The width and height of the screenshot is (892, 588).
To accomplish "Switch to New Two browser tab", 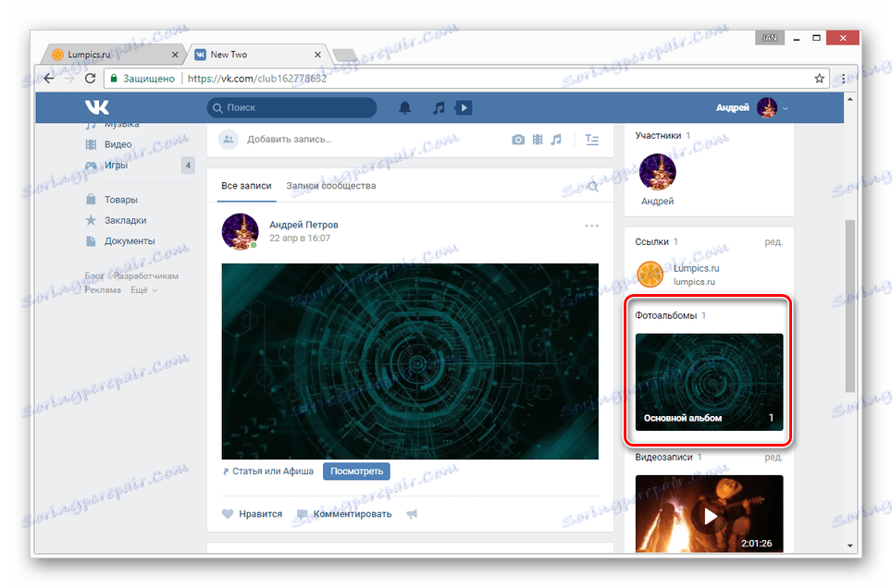I will coord(259,55).
